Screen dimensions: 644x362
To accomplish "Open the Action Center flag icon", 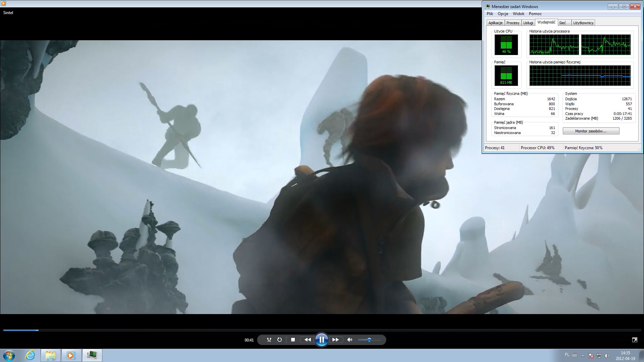I will [x=591, y=356].
